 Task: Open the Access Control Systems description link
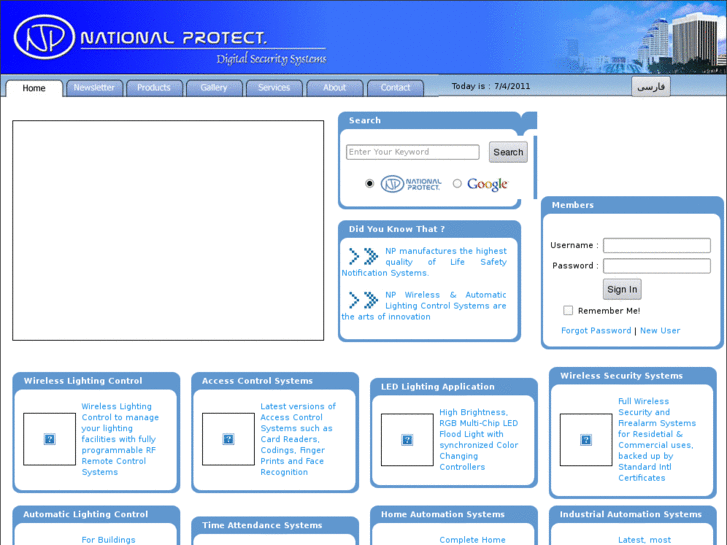point(298,439)
